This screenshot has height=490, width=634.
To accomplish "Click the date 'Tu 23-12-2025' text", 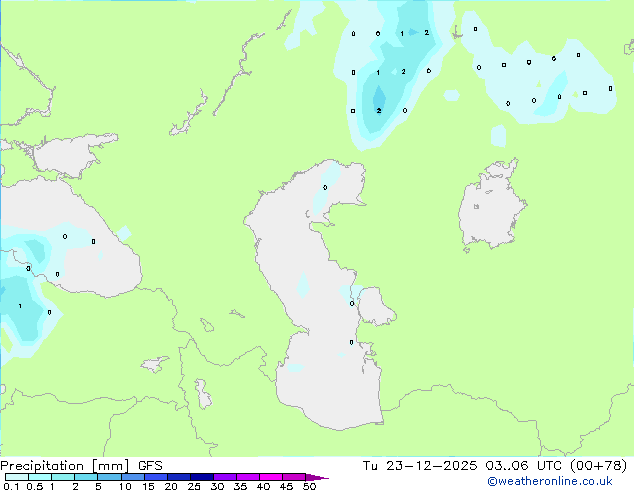I will [420, 466].
